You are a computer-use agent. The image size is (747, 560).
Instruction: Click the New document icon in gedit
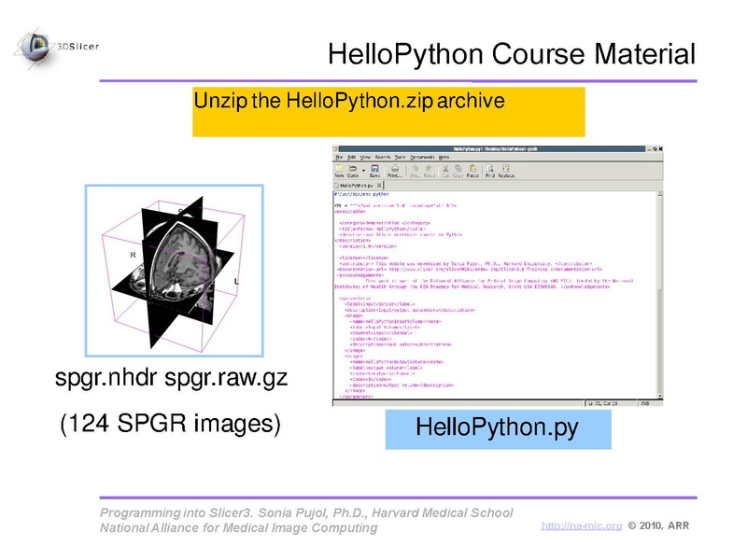pos(339,169)
